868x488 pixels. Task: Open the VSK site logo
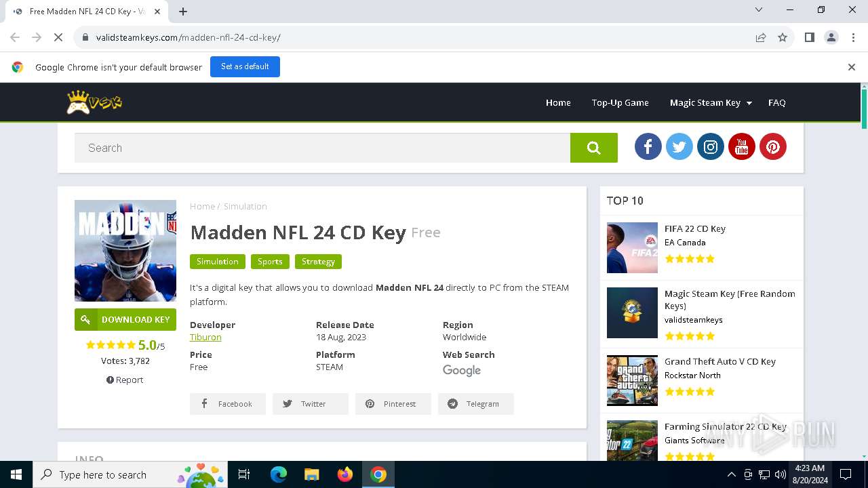point(94,102)
